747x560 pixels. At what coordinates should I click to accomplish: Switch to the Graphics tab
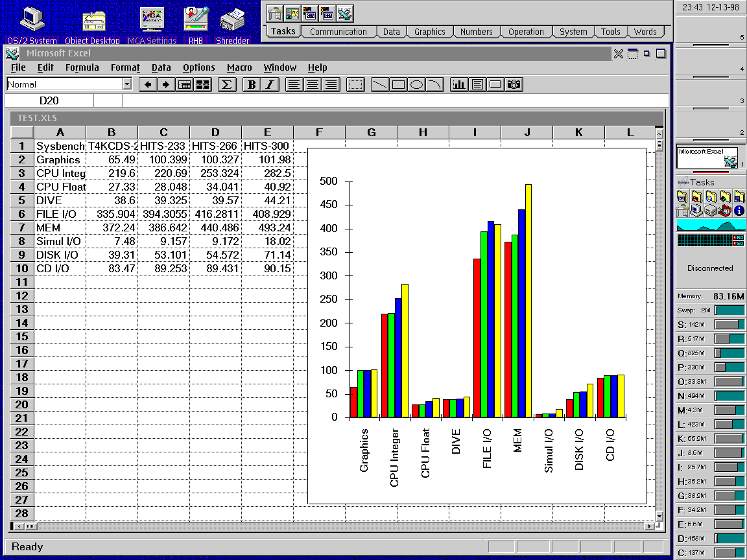point(429,32)
